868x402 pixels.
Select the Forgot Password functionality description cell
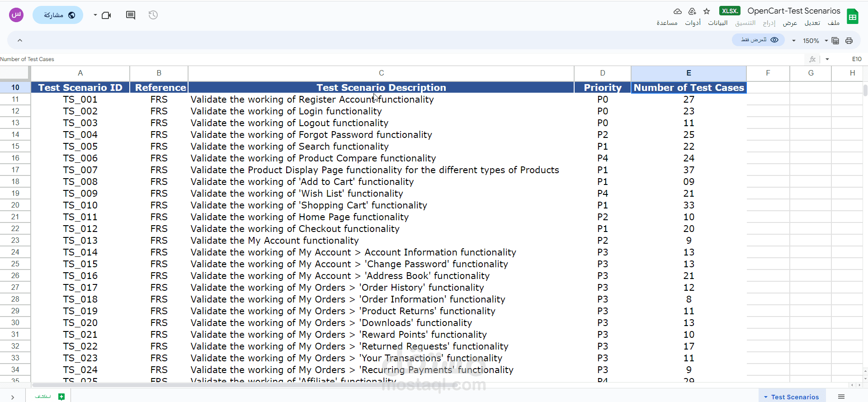tap(381, 134)
